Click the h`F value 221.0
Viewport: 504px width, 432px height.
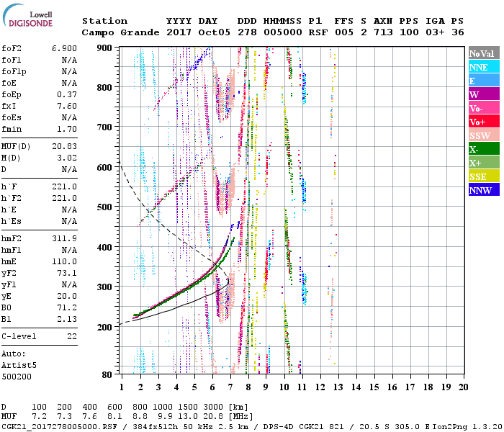point(64,187)
